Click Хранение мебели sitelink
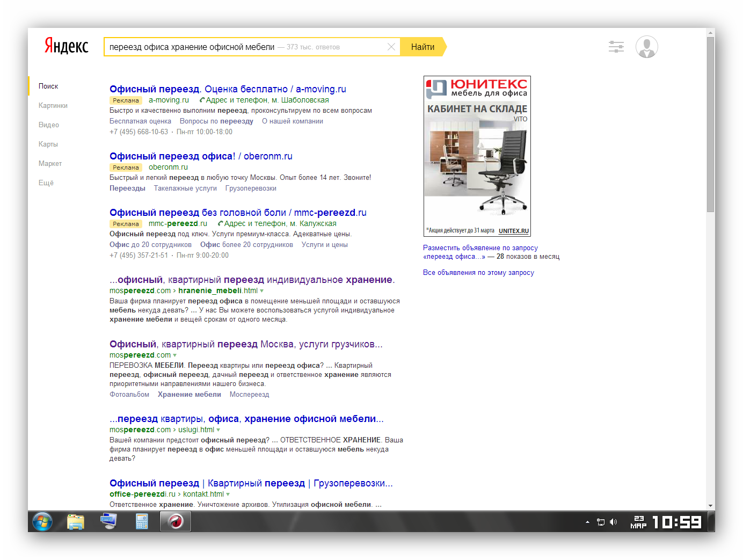This screenshot has height=560, width=743. pos(190,395)
